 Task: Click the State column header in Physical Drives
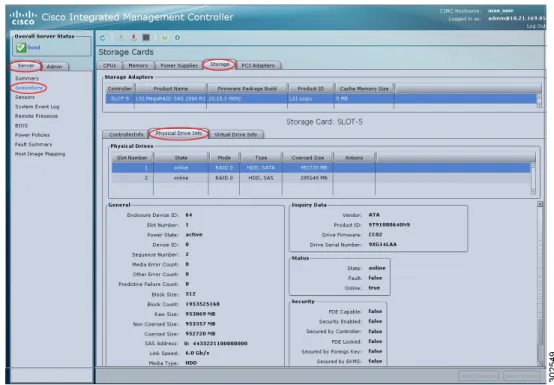tap(181, 158)
